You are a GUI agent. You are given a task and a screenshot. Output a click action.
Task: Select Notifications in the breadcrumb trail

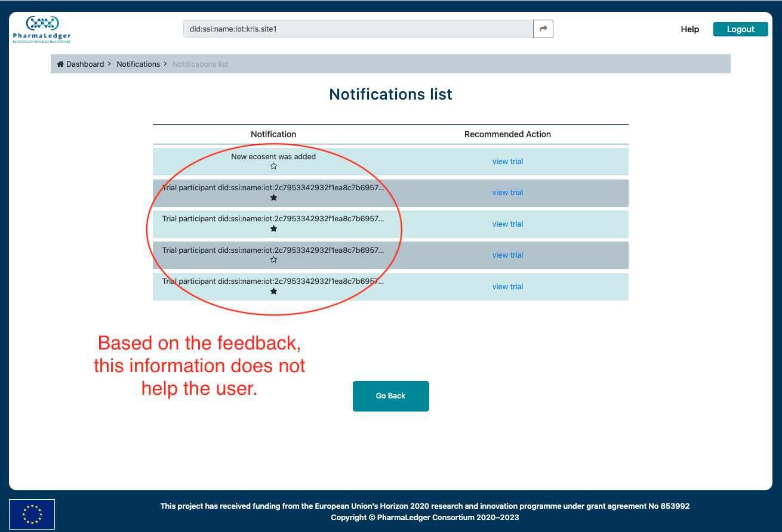pos(138,64)
